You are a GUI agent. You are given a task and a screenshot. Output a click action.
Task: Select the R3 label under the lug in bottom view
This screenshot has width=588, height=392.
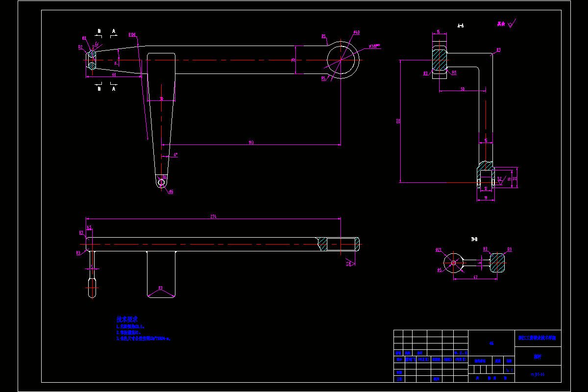coord(160,288)
